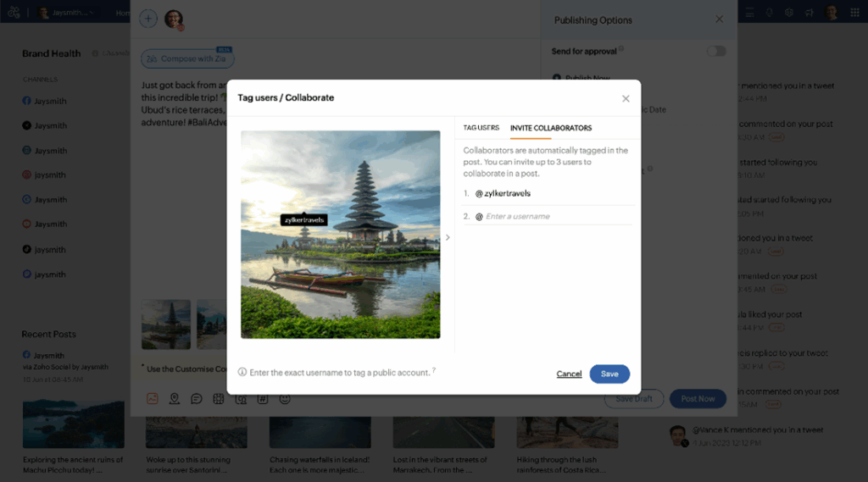Close the Publishing Options panel
This screenshot has width=868, height=482.
[x=720, y=19]
